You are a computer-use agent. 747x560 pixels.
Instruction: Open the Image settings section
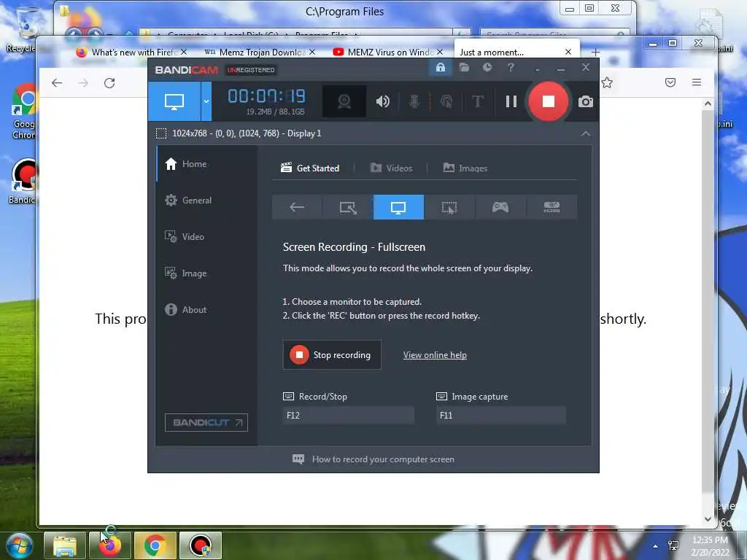[x=185, y=273]
